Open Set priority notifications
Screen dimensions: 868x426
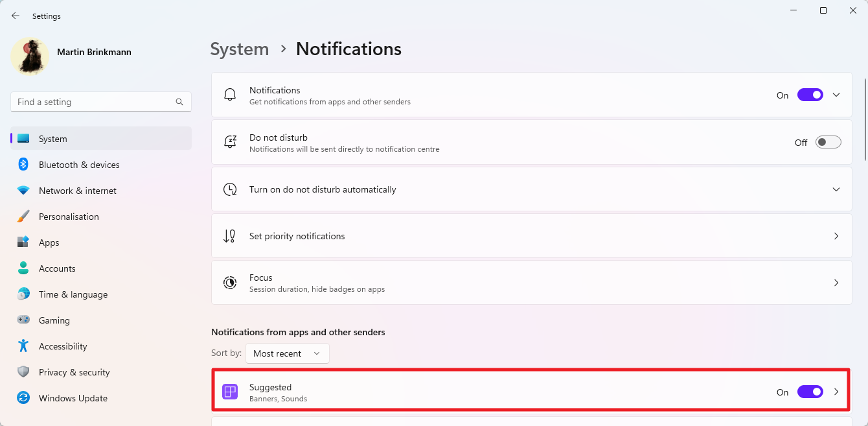click(x=531, y=236)
